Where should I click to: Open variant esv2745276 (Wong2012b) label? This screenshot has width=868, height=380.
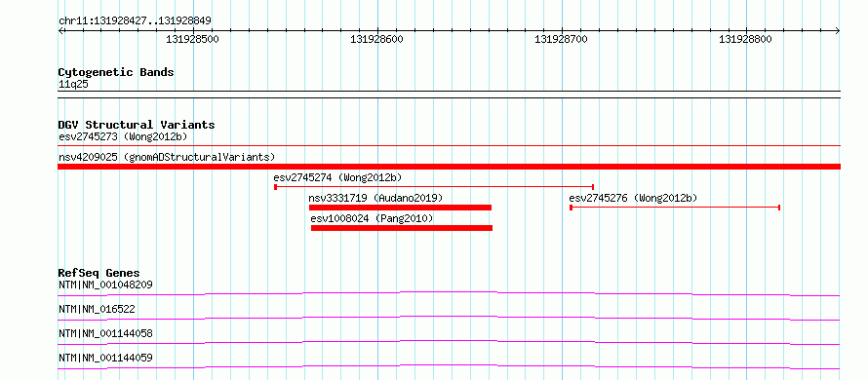pos(633,198)
